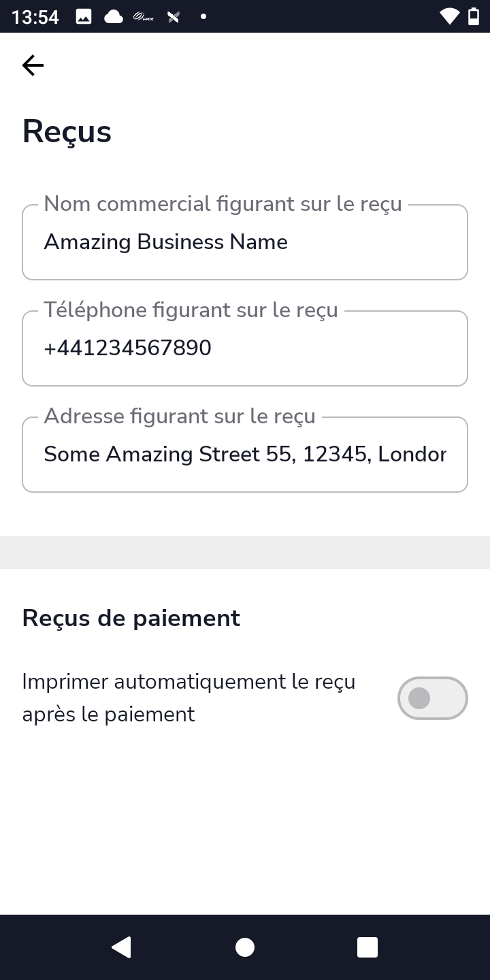The height and width of the screenshot is (980, 490).
Task: Go back using the top arrow
Action: point(33,65)
